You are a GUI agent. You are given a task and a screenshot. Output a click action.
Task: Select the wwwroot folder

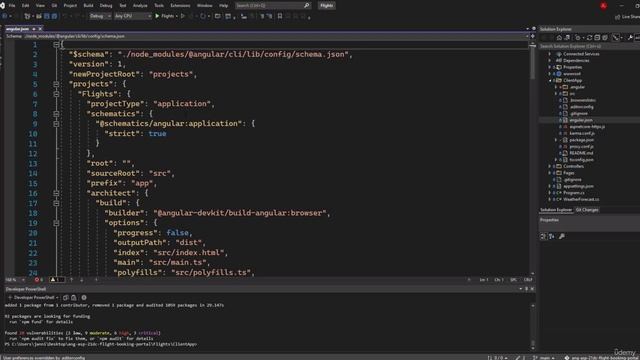coord(571,74)
